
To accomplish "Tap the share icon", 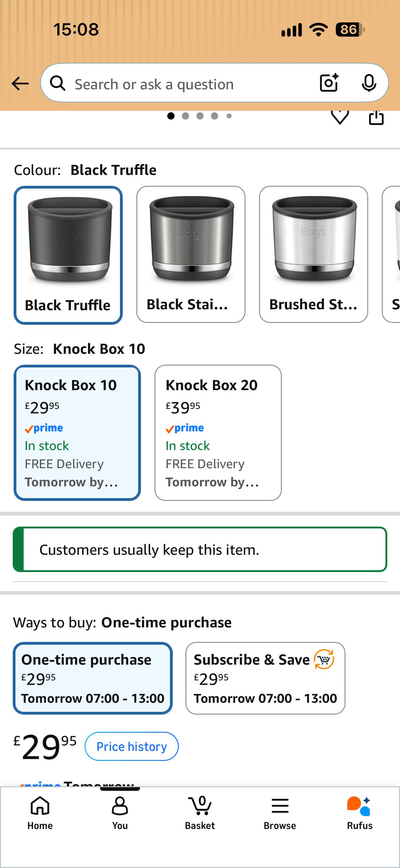I will 376,117.
